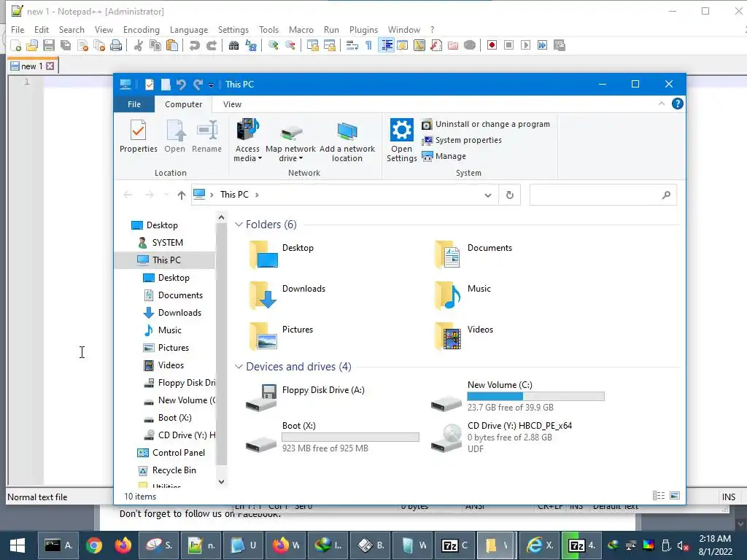
Task: Switch to Details view icon in status bar
Action: pyautogui.click(x=659, y=496)
